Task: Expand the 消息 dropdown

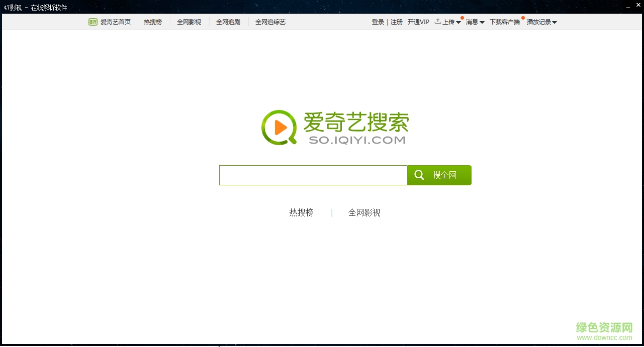Action: pyautogui.click(x=473, y=22)
